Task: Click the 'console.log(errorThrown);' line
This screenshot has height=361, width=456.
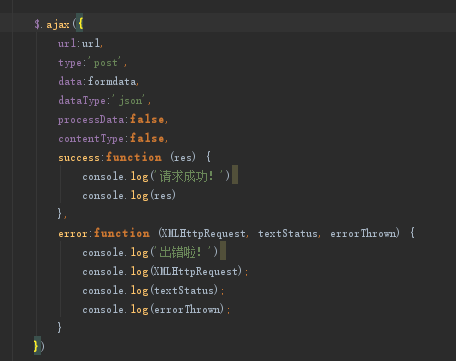Action: pos(156,309)
